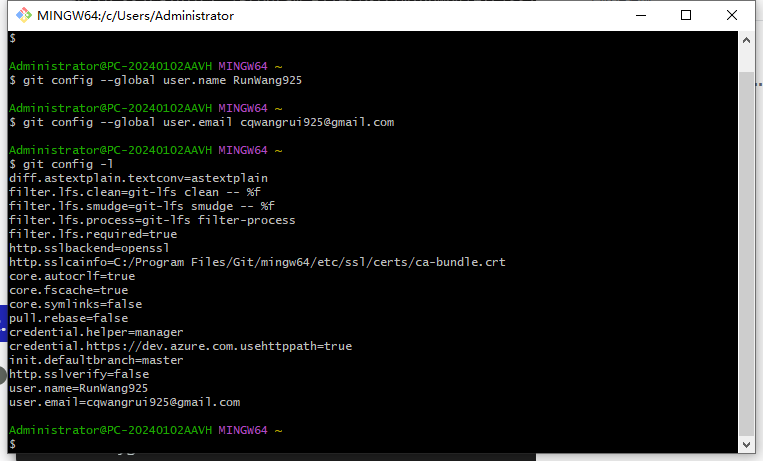Click the scrollbar down arrow
Image resolution: width=763 pixels, height=461 pixels.
[746, 442]
